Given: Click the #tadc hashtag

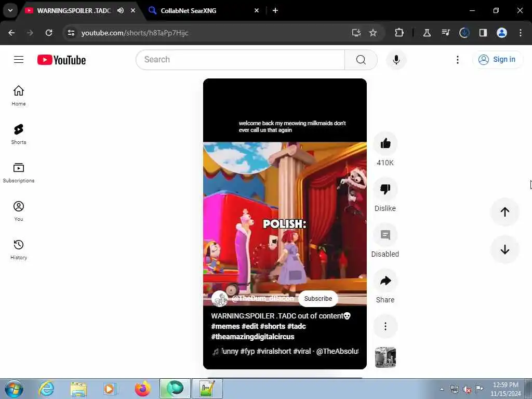Looking at the screenshot, I should coord(297,326).
